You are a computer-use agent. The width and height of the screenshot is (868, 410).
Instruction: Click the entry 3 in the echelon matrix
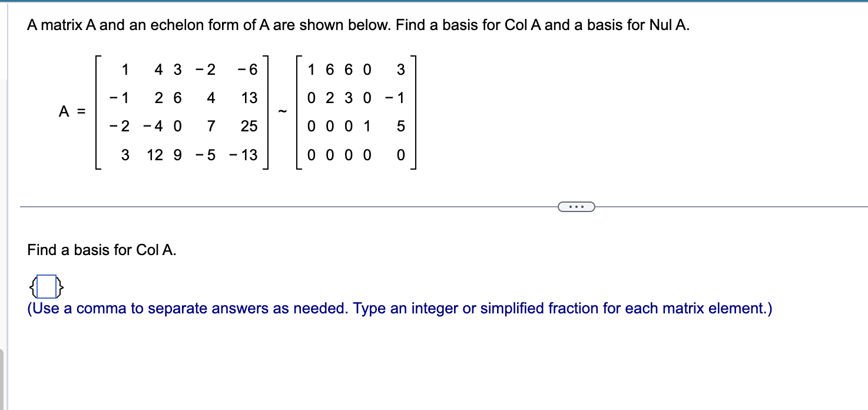tap(400, 70)
